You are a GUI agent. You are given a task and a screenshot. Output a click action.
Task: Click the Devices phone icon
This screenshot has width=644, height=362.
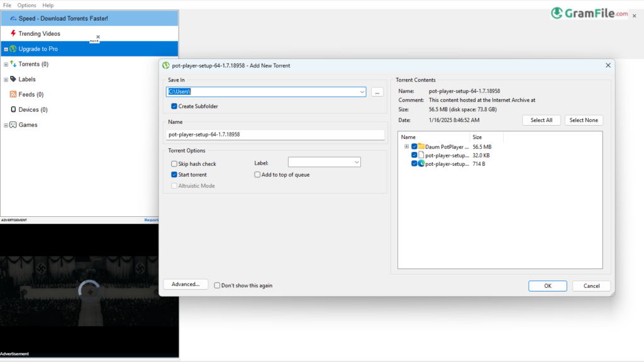[13, 109]
